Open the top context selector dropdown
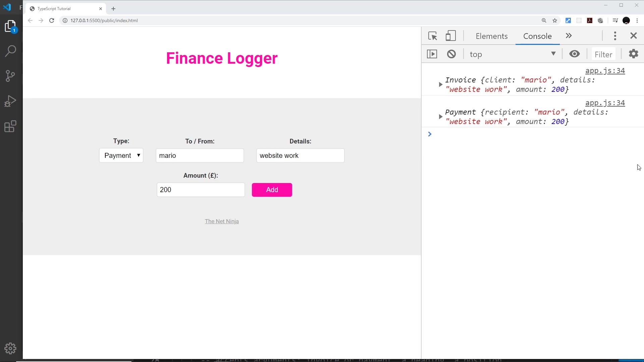Image resolution: width=644 pixels, height=362 pixels. tap(513, 54)
